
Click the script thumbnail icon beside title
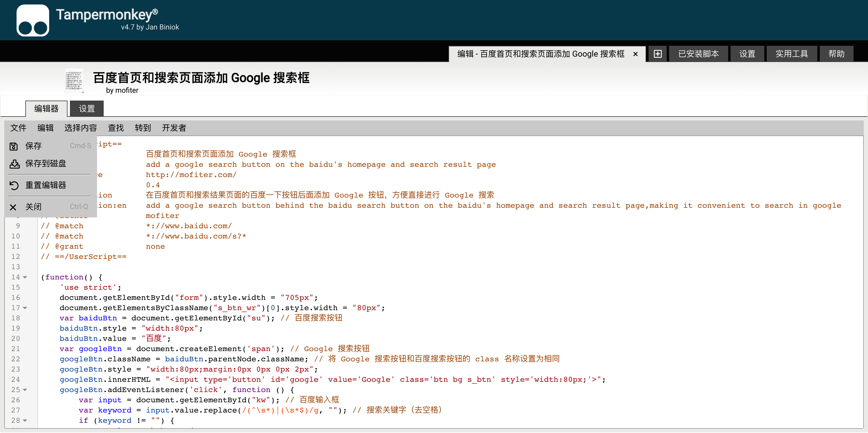pos(74,81)
